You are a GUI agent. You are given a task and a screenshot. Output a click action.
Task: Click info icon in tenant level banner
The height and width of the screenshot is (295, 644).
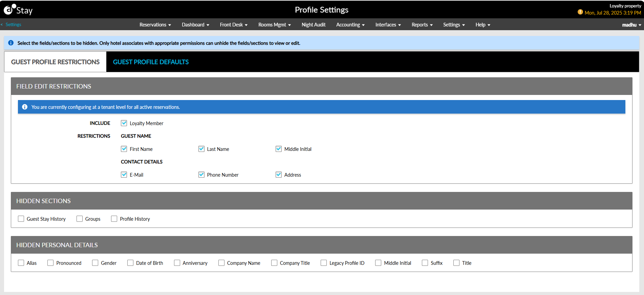(25, 107)
